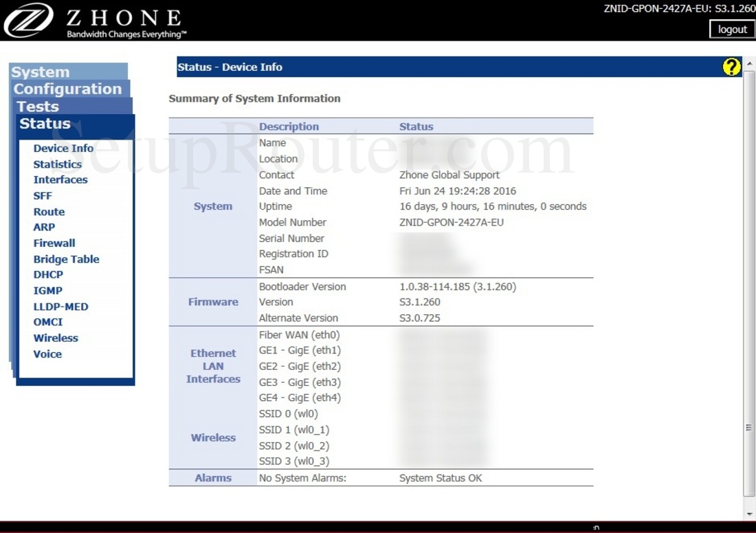Open IGMP status link

click(x=48, y=291)
